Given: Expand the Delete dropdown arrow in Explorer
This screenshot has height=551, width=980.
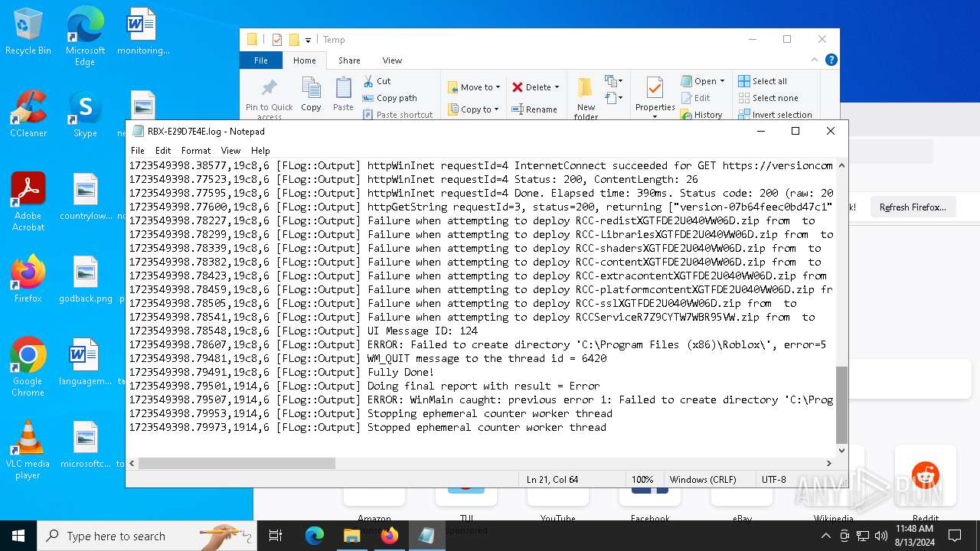Looking at the screenshot, I should [557, 87].
